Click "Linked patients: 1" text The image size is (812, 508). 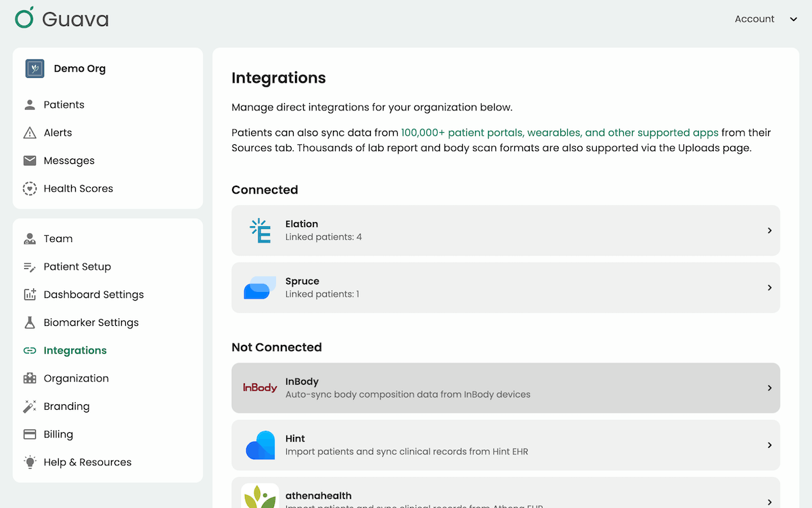point(322,294)
